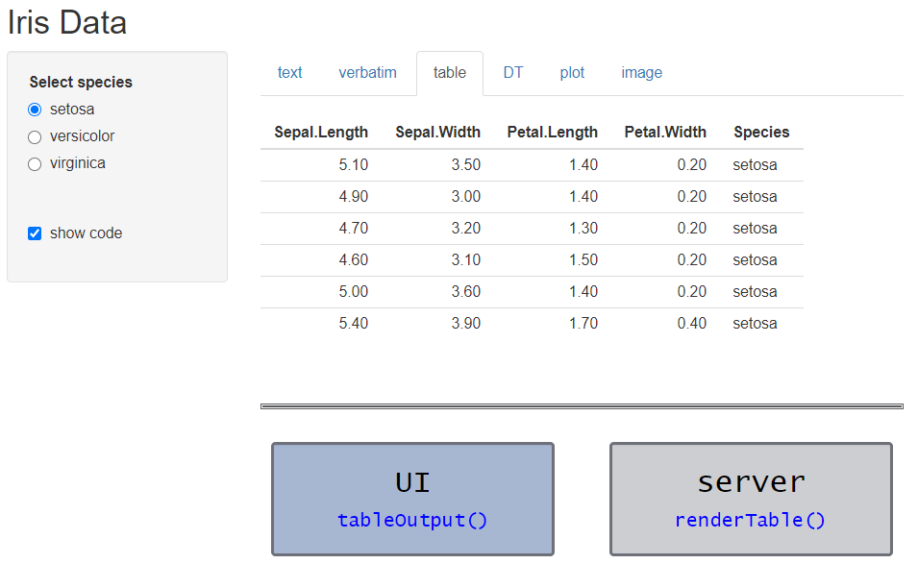Uncheck the show code checkbox
918x588 pixels.
[35, 233]
